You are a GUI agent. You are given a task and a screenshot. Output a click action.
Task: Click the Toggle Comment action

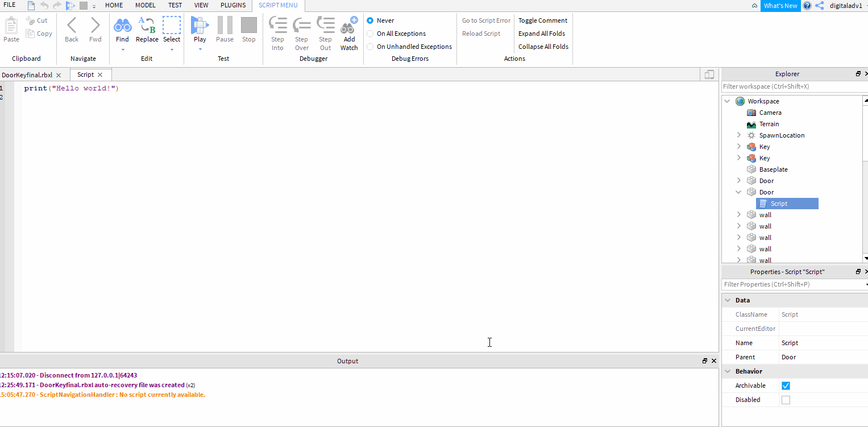tap(542, 20)
